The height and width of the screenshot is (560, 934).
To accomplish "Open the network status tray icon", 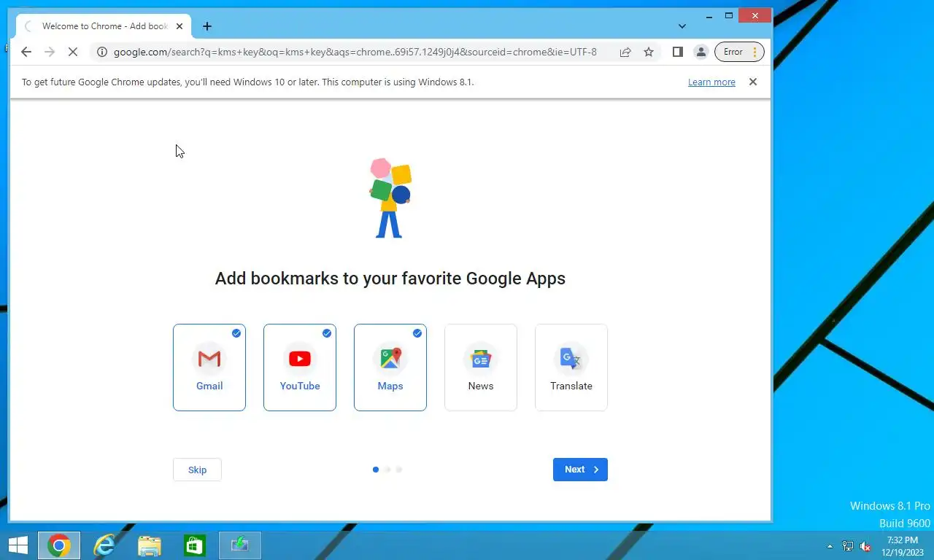I will (848, 546).
